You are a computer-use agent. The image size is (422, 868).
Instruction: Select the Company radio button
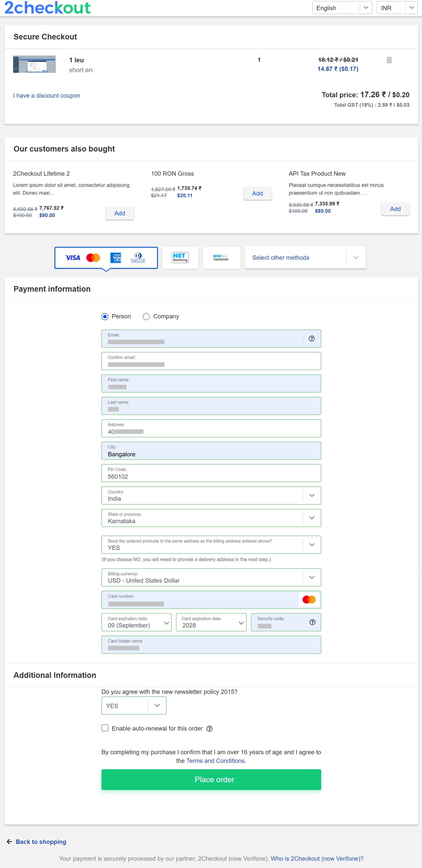(x=146, y=316)
